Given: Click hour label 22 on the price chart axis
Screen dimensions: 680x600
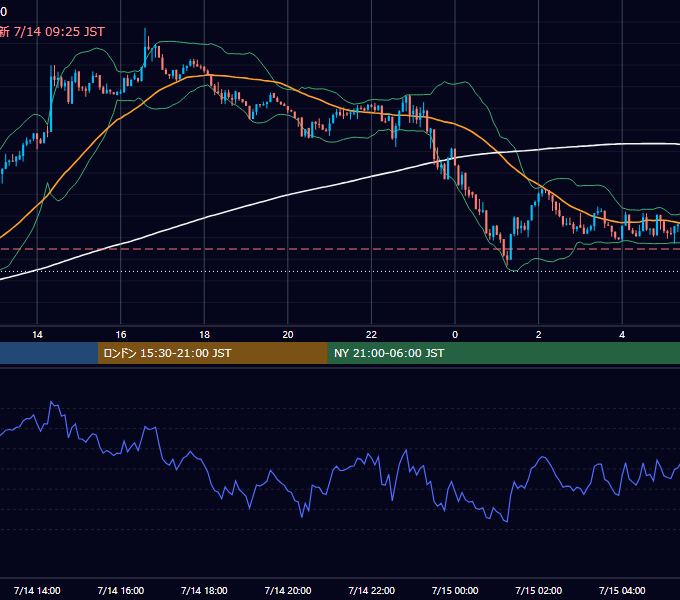Looking at the screenshot, I should (371, 335).
